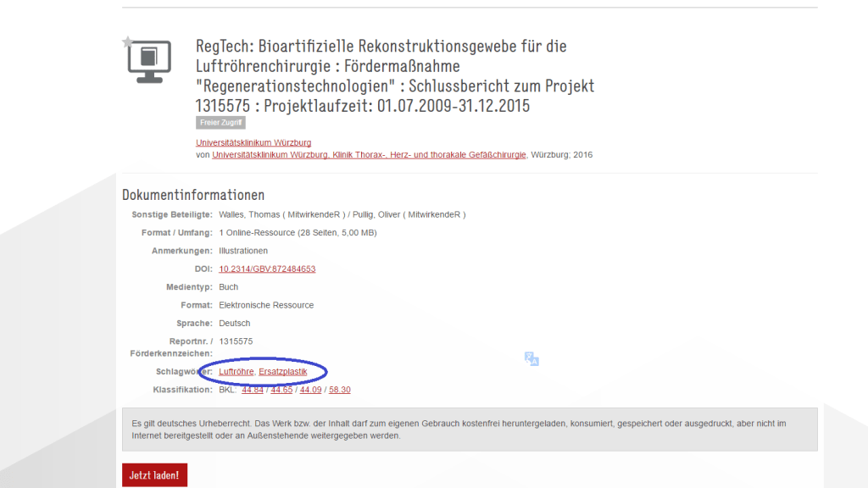Follow the DOI link 10.2314/GBV:872484653
This screenshot has height=488, width=868.
pyautogui.click(x=267, y=269)
